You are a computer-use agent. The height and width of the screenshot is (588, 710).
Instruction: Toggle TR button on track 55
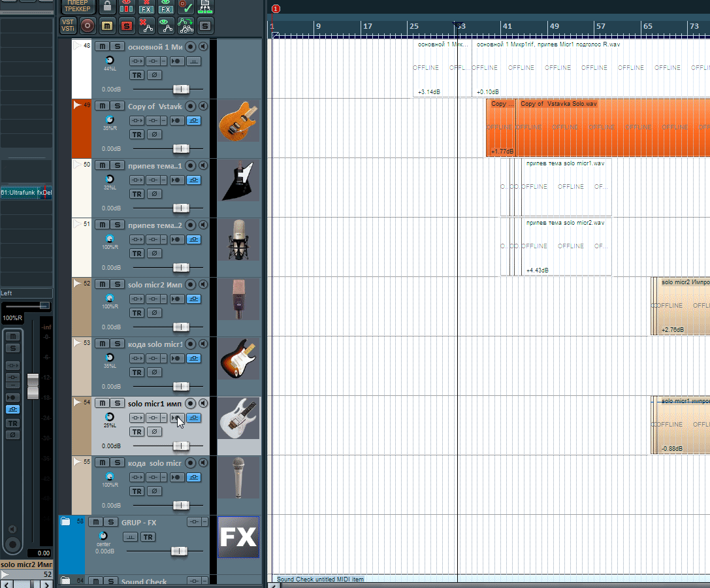click(x=137, y=491)
